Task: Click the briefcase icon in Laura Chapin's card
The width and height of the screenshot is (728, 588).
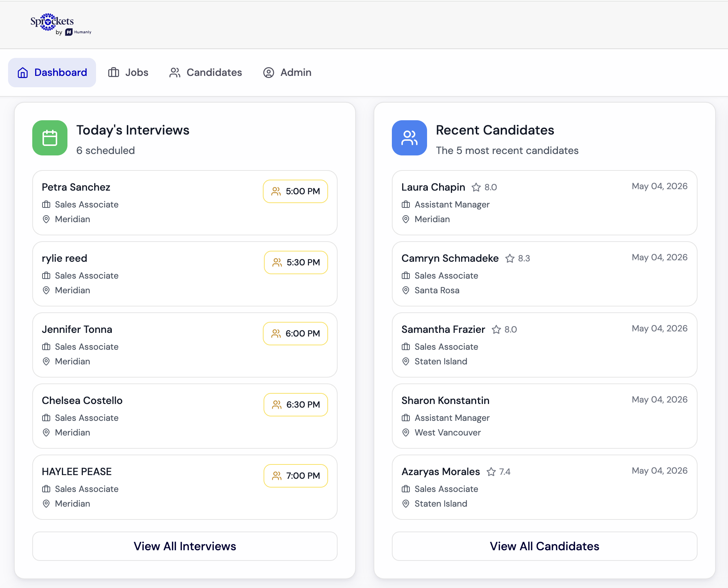Action: click(x=406, y=205)
